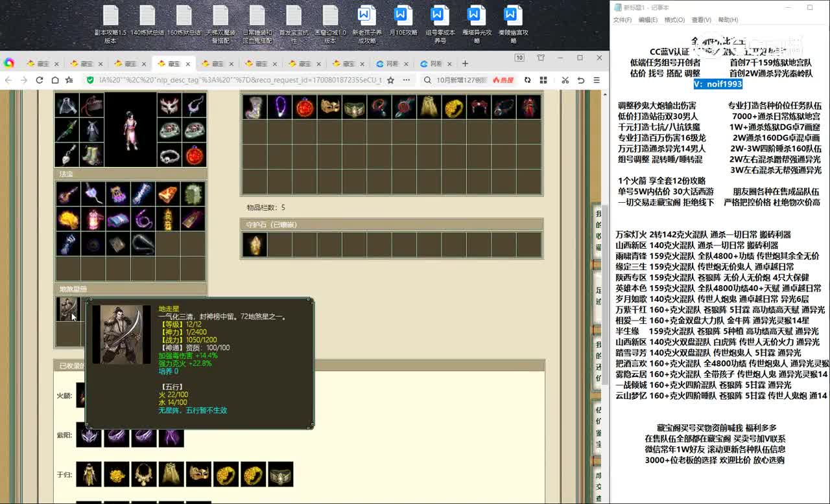Open desktop document 组号零成本养号
This screenshot has height=504, width=830.
click(x=440, y=25)
